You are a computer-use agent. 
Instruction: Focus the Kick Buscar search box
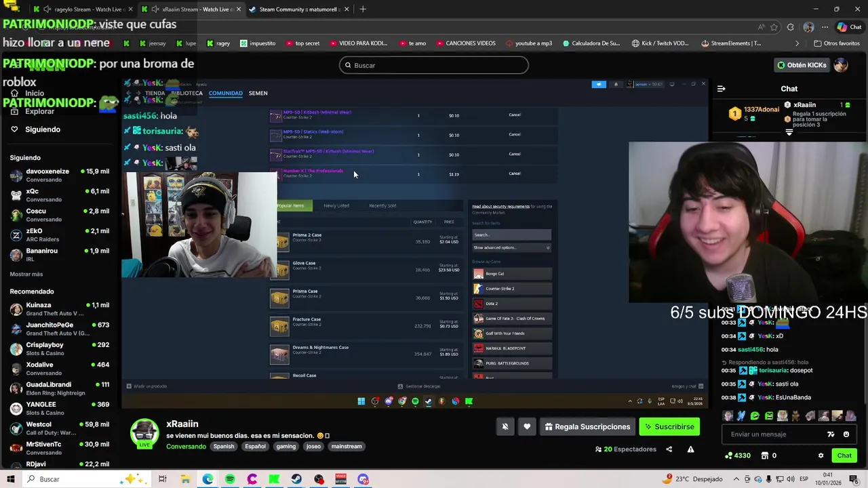click(434, 65)
